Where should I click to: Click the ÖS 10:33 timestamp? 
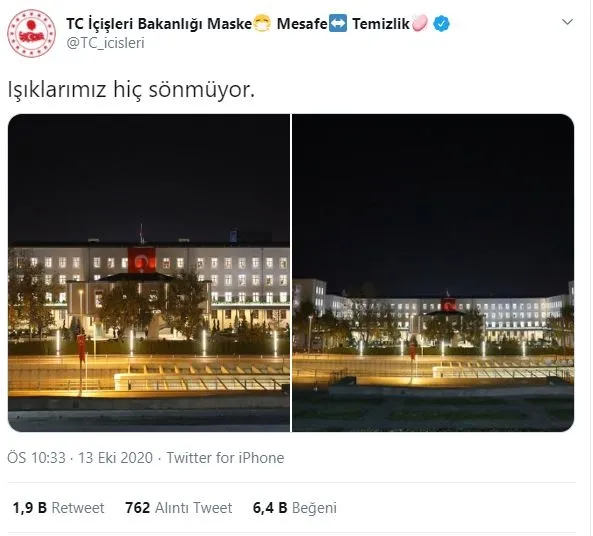tap(37, 458)
